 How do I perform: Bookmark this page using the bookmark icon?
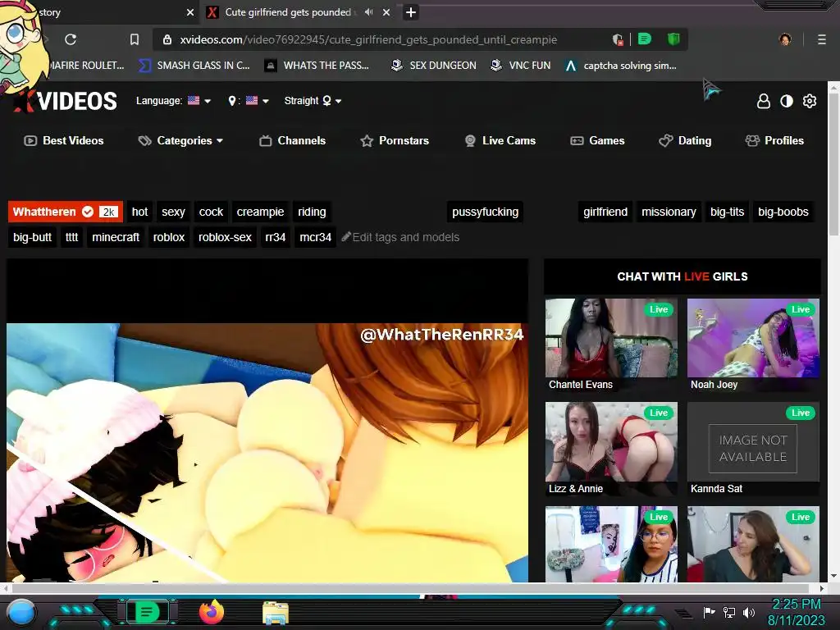click(x=135, y=39)
